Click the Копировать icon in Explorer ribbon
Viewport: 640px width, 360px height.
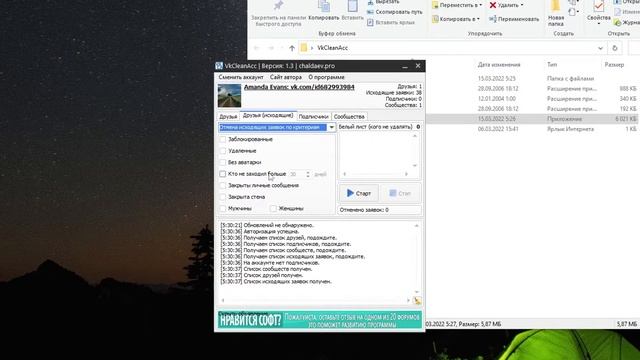[324, 7]
